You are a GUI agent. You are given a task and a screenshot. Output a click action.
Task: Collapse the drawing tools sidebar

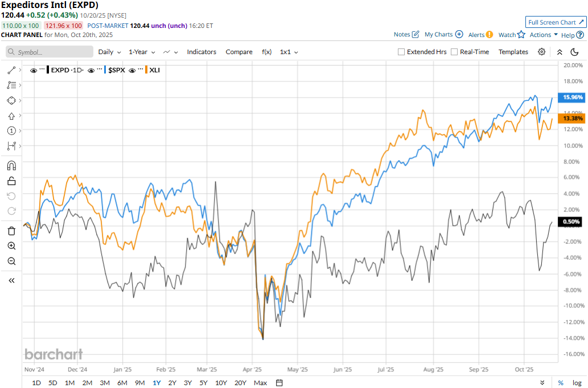11,280
